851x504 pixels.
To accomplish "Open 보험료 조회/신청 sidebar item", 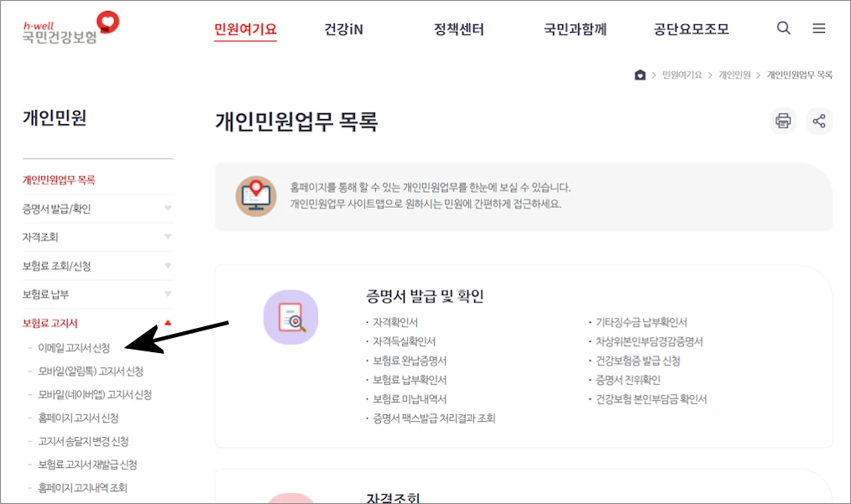I will [x=56, y=266].
